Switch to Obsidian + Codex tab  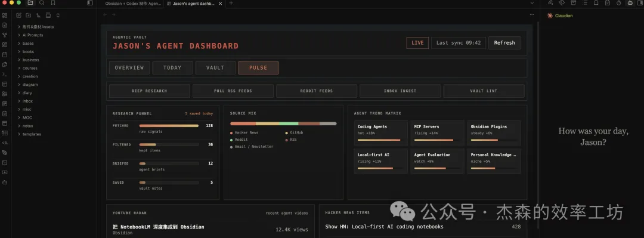pyautogui.click(x=133, y=4)
